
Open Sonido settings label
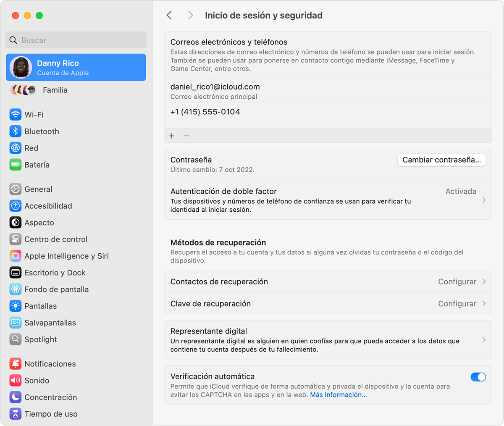(x=37, y=381)
